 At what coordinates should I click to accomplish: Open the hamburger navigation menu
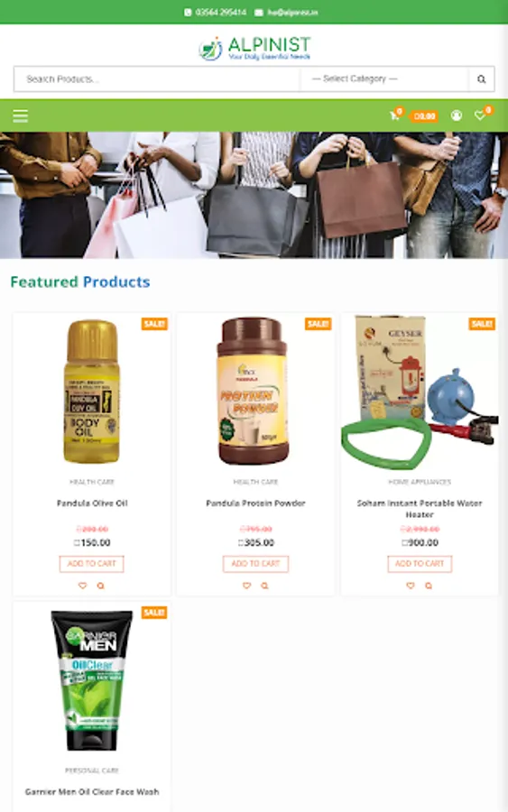coord(20,116)
